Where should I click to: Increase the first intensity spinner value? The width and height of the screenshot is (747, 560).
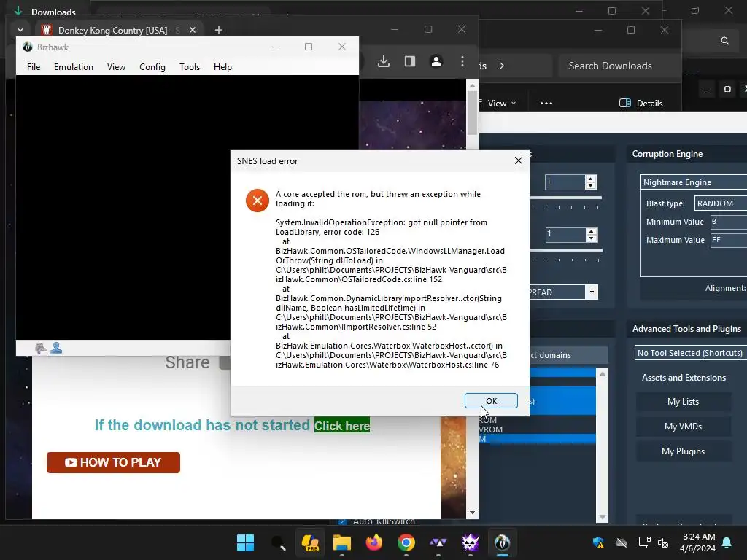(x=591, y=179)
